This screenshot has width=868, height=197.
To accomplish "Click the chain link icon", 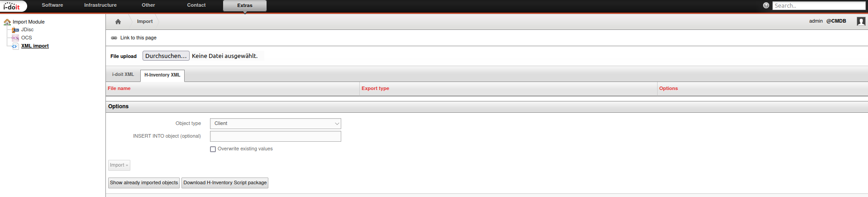I will click(114, 38).
